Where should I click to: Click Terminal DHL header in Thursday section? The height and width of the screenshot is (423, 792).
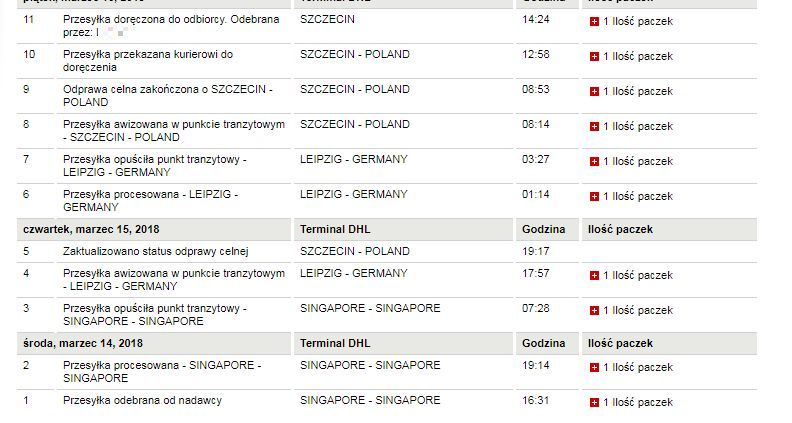pyautogui.click(x=335, y=229)
